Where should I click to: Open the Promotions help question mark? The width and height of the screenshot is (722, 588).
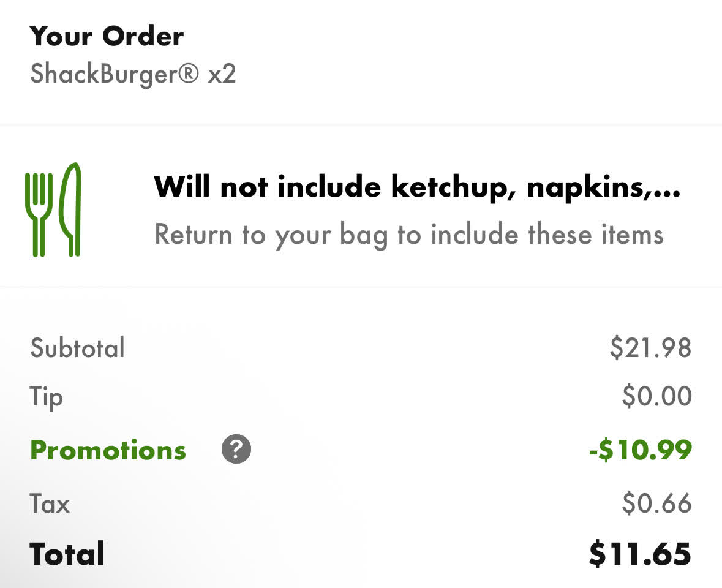[236, 450]
